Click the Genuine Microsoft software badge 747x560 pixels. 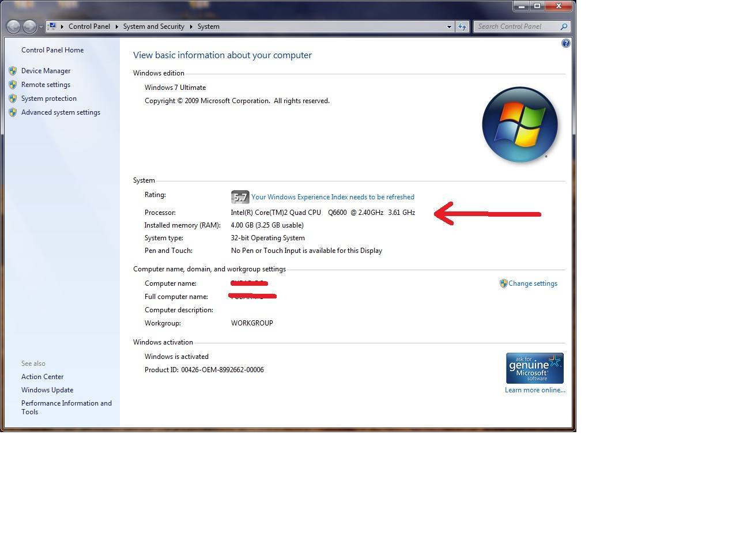coord(535,368)
